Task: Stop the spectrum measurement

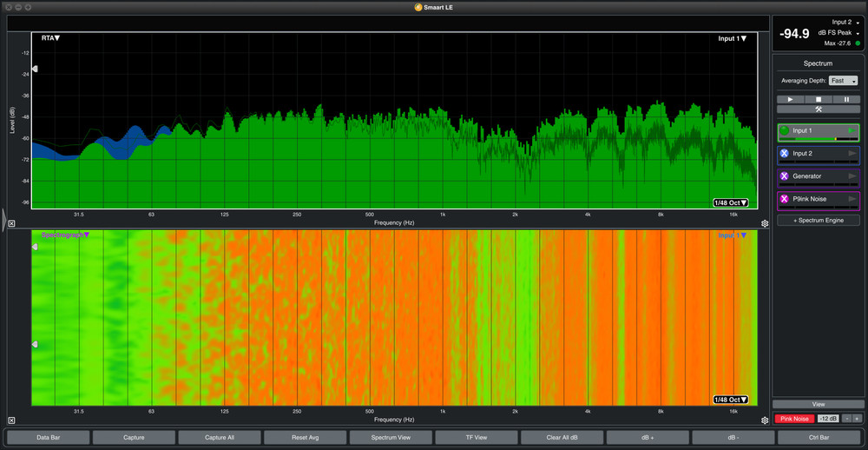Action: (x=819, y=99)
